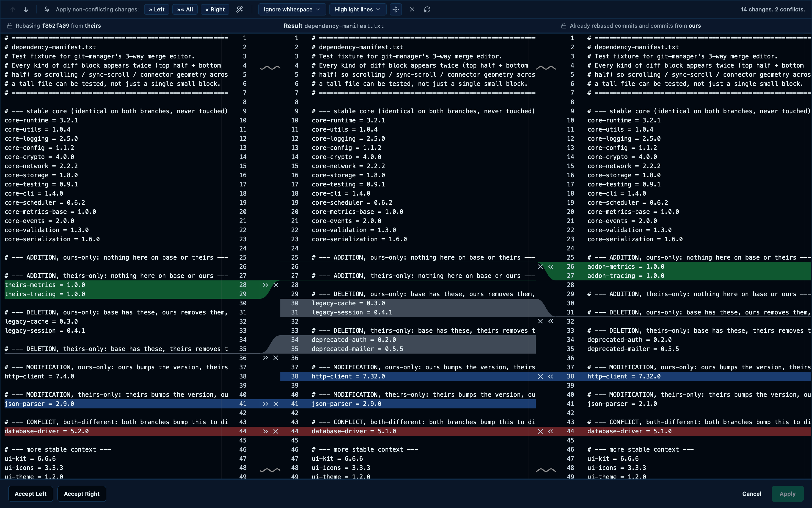Ignore json-parser change with X at line 41
Screen dimensions: 812x508
pyautogui.click(x=276, y=404)
